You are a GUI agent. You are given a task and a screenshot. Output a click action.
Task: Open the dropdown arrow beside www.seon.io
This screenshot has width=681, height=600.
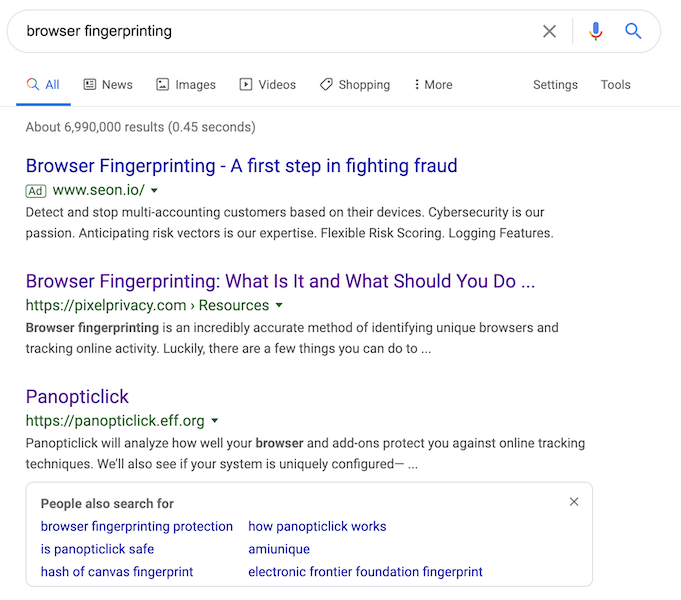click(155, 190)
